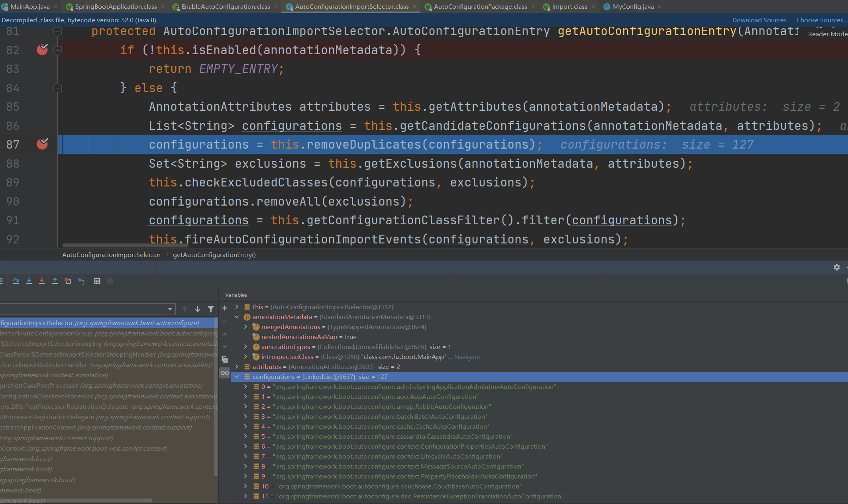Toggle the breakpoint on line 82
Image resolution: width=848 pixels, height=504 pixels.
42,50
